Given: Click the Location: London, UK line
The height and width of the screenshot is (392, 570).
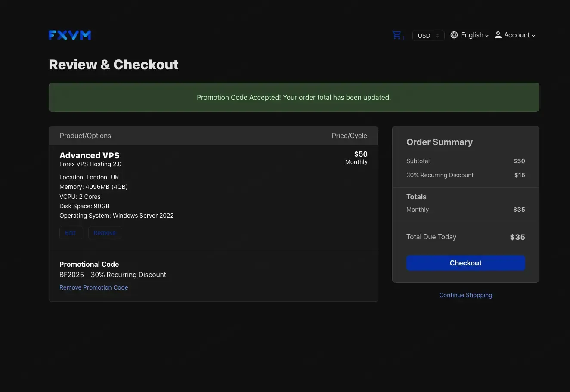Looking at the screenshot, I should point(89,177).
